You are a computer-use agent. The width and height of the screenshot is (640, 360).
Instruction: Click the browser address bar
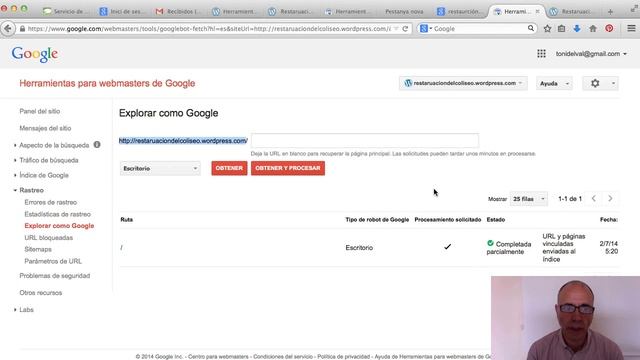tap(208, 29)
